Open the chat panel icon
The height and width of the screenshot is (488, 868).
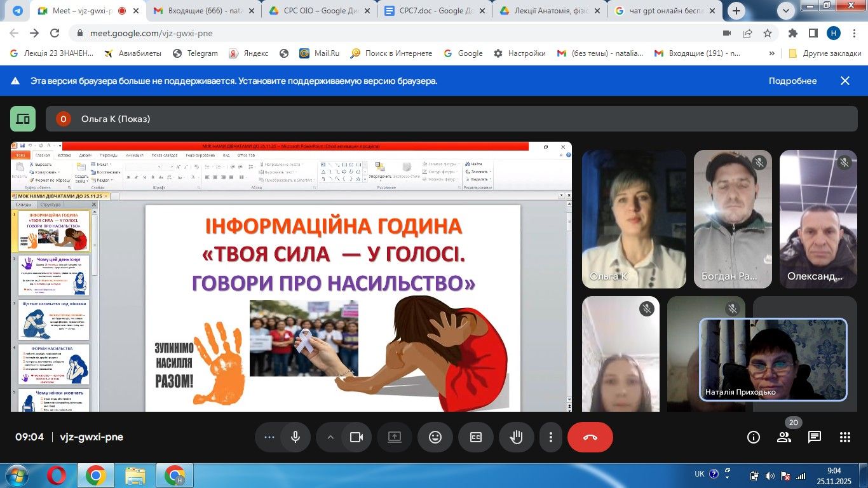[815, 437]
